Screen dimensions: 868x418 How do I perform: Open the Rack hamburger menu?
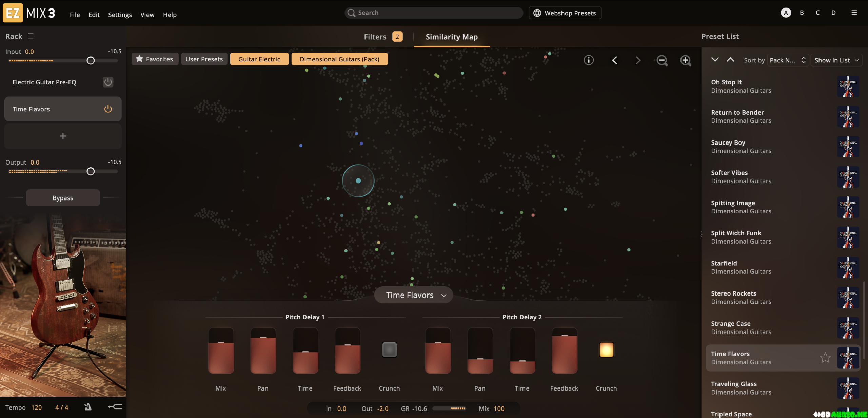31,36
